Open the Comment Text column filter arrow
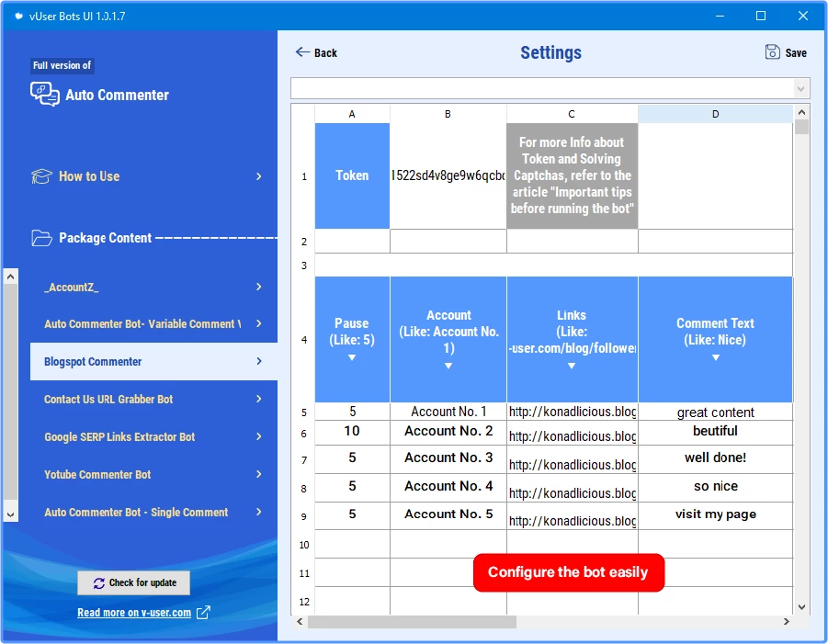The image size is (828, 644). pos(716,358)
